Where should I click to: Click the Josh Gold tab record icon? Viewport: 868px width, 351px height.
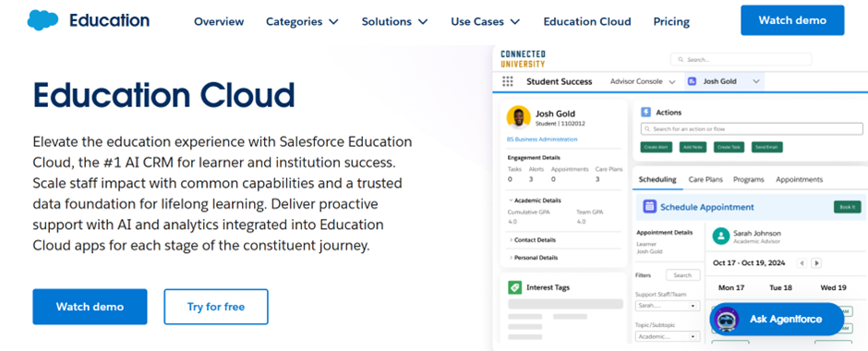tap(692, 81)
